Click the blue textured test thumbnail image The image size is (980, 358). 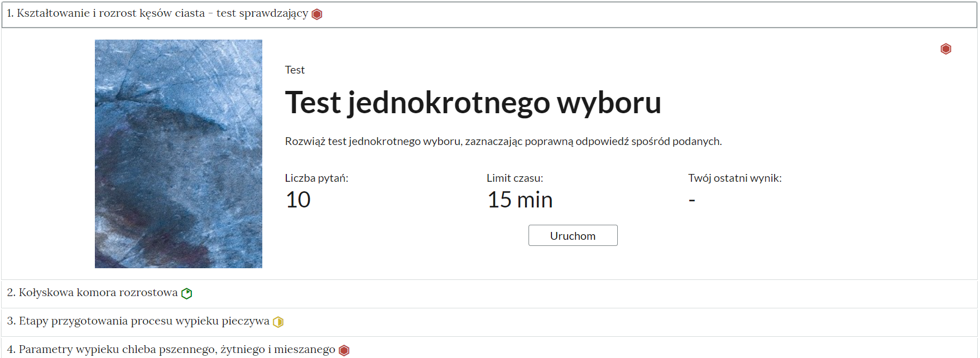pos(179,154)
